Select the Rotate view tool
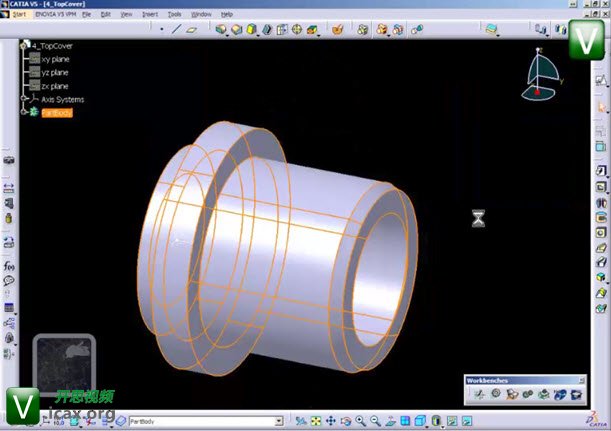Viewport: 611px width, 431px height. tap(346, 421)
